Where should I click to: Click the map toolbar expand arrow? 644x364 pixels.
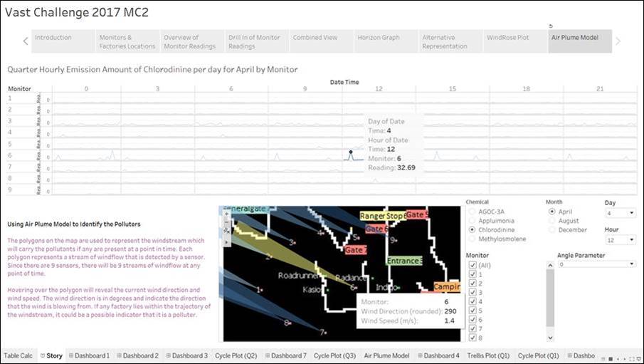click(x=227, y=242)
